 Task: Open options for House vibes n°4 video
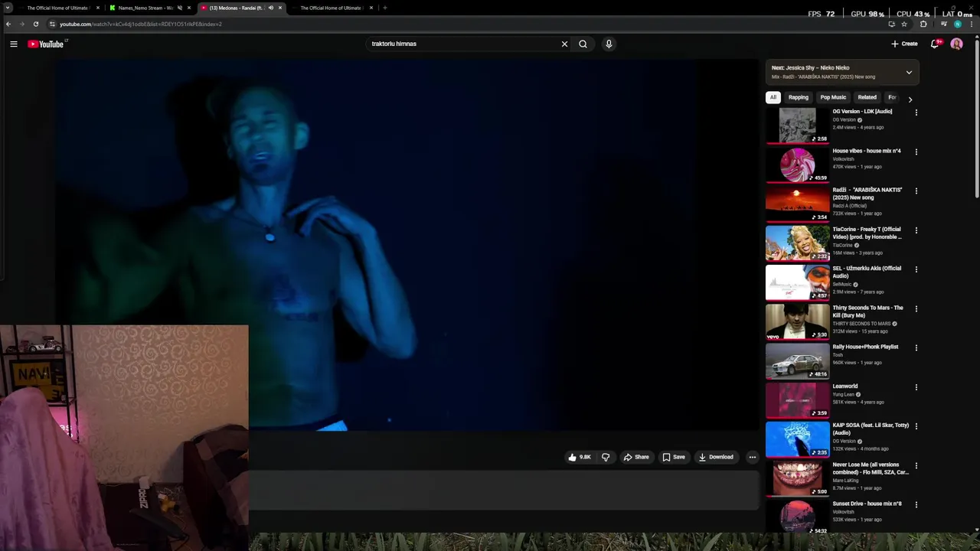pyautogui.click(x=916, y=152)
